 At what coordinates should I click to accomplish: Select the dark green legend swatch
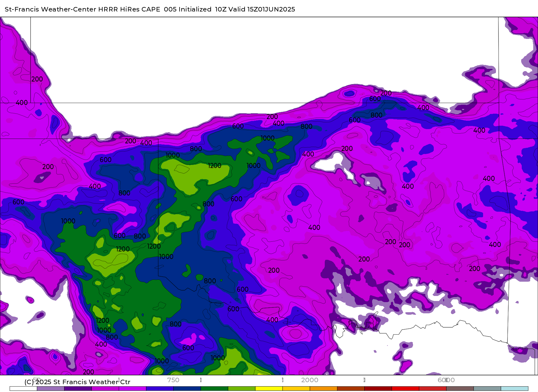coord(214,389)
